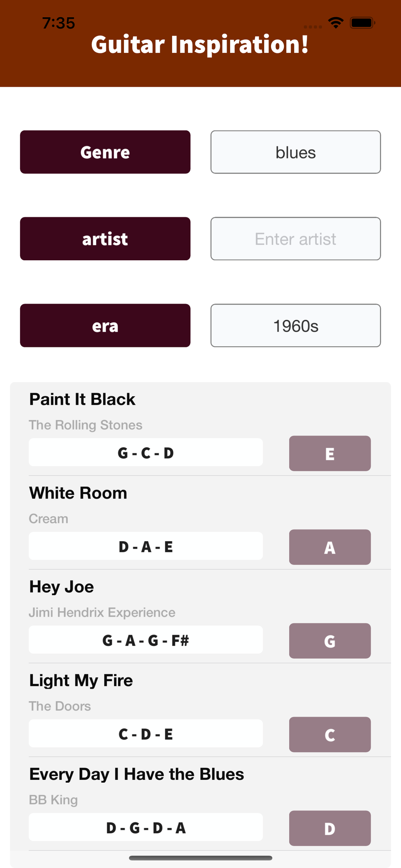The height and width of the screenshot is (868, 401).
Task: Click the Enter artist input field
Action: 296,239
